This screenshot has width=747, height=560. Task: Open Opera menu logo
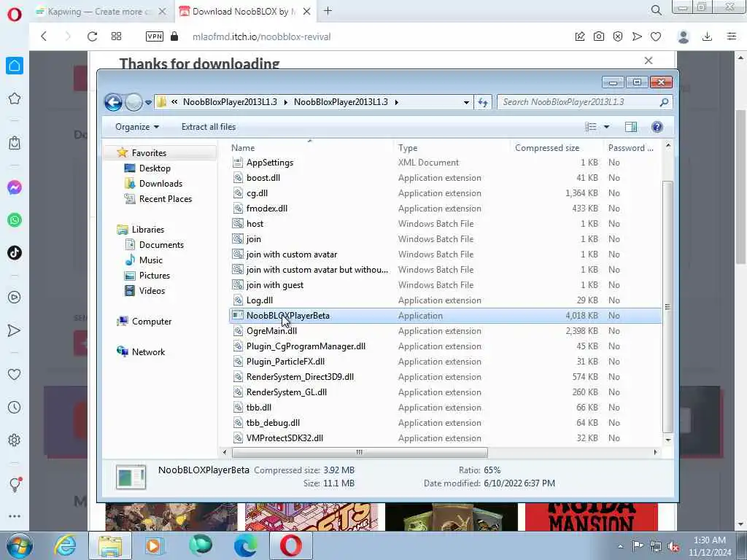pos(15,14)
